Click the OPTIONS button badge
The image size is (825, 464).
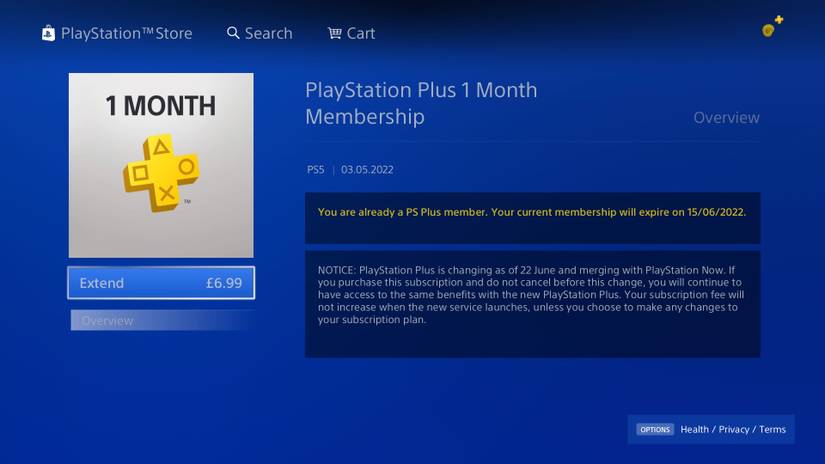[x=655, y=429]
